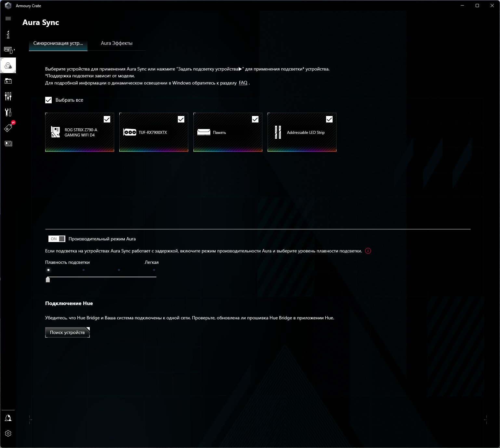500x448 pixels.
Task: Open the News sidebar icon
Action: point(8,143)
